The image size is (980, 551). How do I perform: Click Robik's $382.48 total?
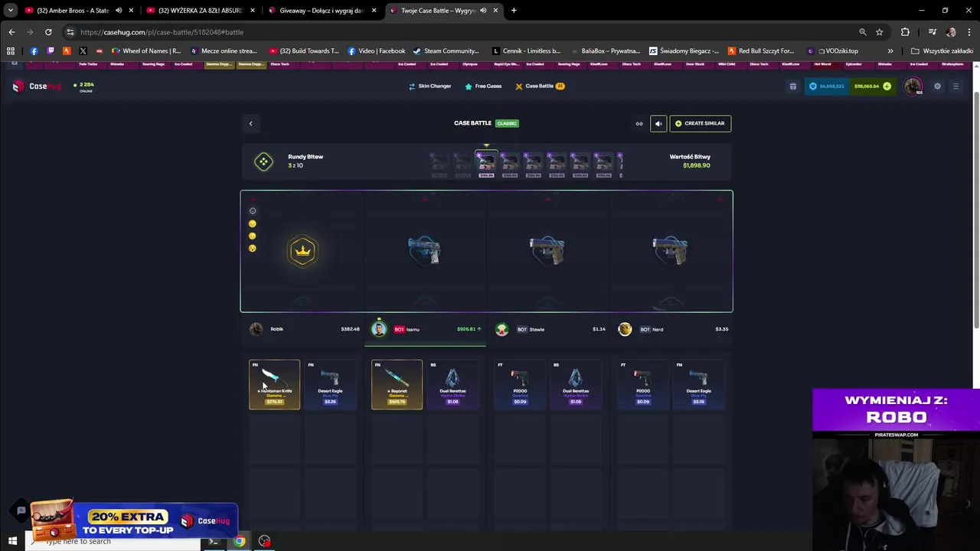350,329
